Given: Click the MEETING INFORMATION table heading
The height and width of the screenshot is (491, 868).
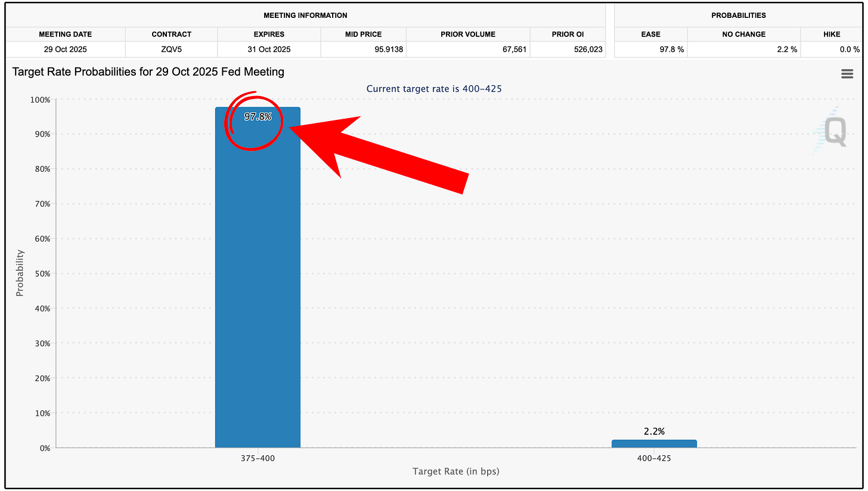Looking at the screenshot, I should tap(305, 15).
